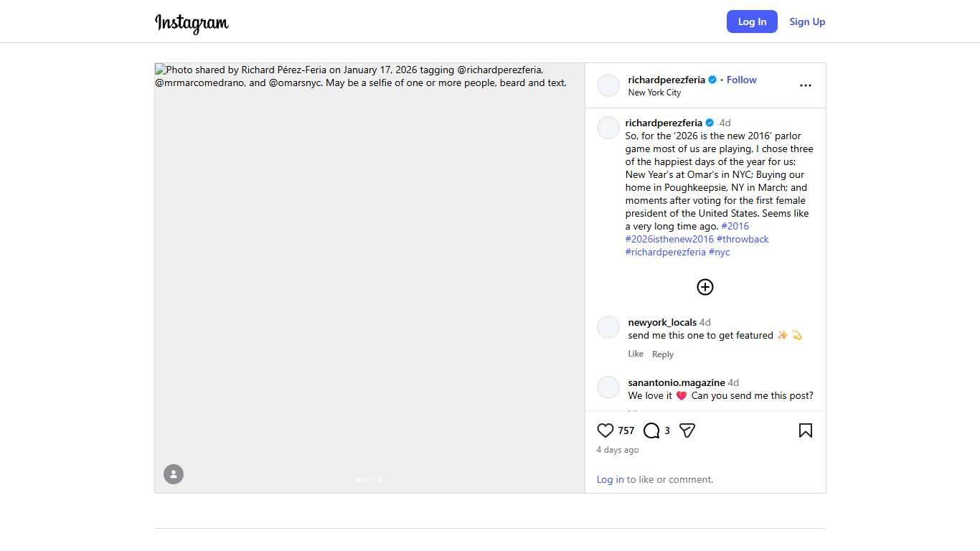Click richardperezferia profile avatar in header
The image size is (980, 551).
click(608, 85)
